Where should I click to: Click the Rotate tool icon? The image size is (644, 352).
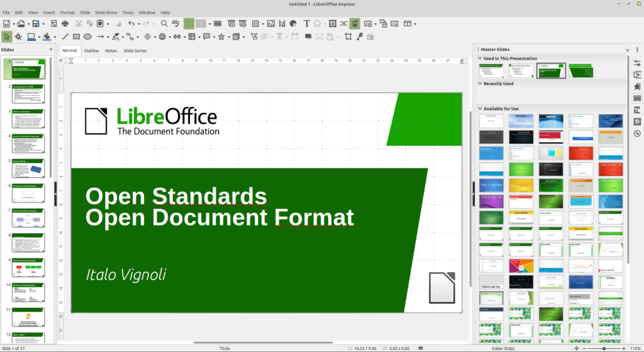tap(254, 37)
